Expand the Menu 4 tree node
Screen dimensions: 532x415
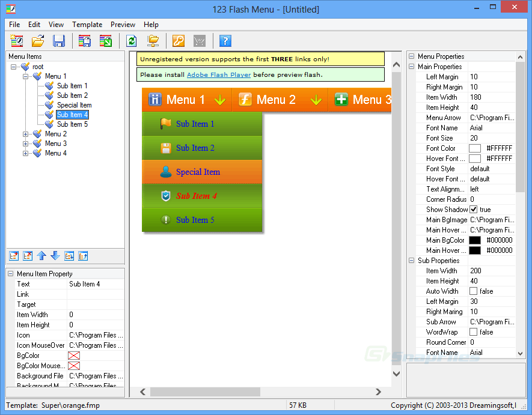25,153
